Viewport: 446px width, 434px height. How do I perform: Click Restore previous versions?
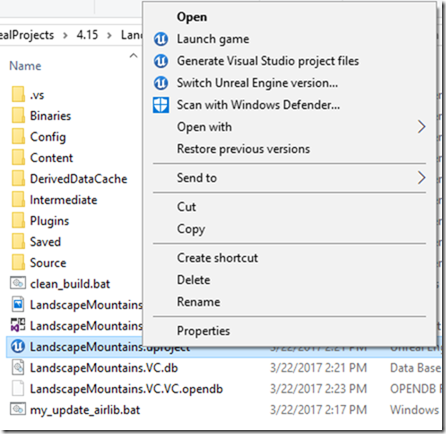243,149
